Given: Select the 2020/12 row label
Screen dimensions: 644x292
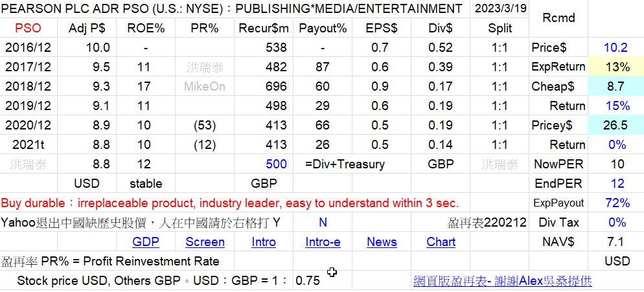Looking at the screenshot, I should click(x=29, y=125).
